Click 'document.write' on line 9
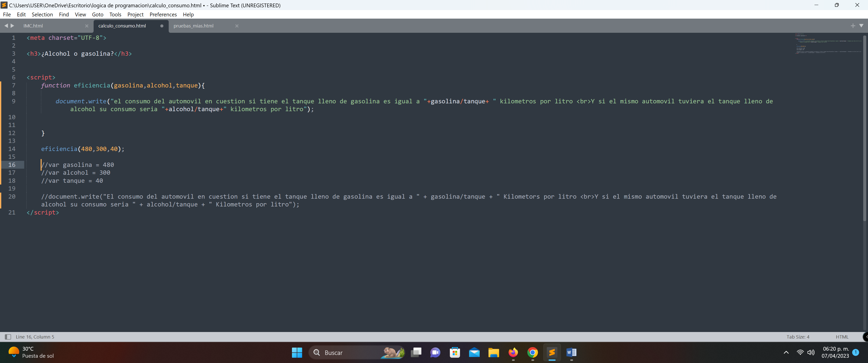This screenshot has height=363, width=868. [81, 101]
